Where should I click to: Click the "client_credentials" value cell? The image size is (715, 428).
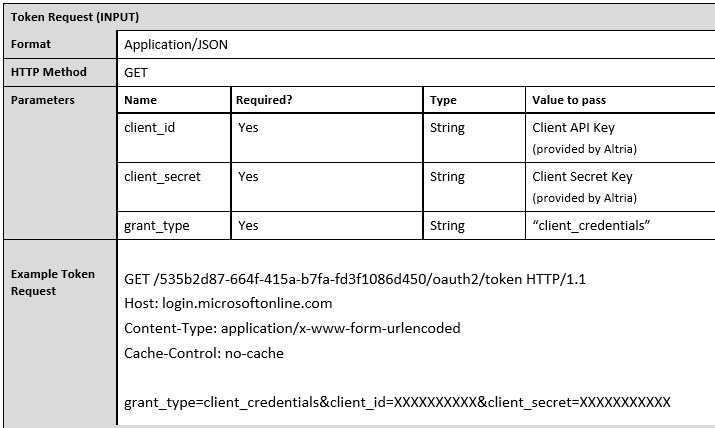coord(592,226)
